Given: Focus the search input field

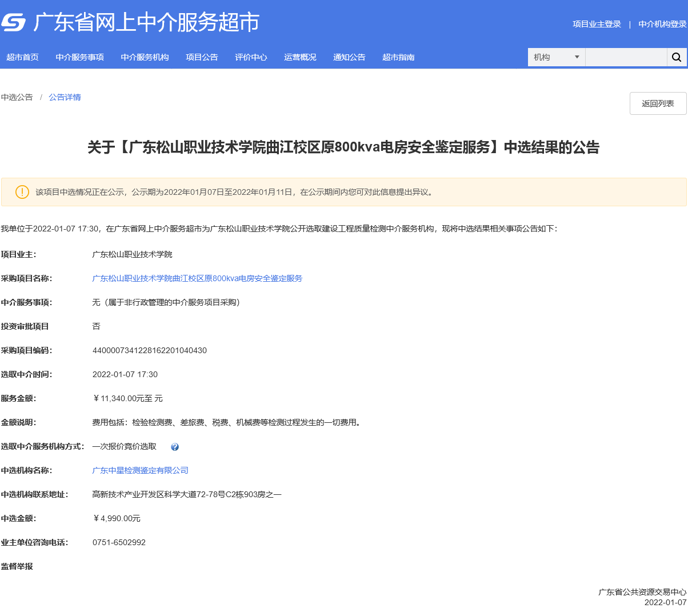Looking at the screenshot, I should [x=626, y=57].
